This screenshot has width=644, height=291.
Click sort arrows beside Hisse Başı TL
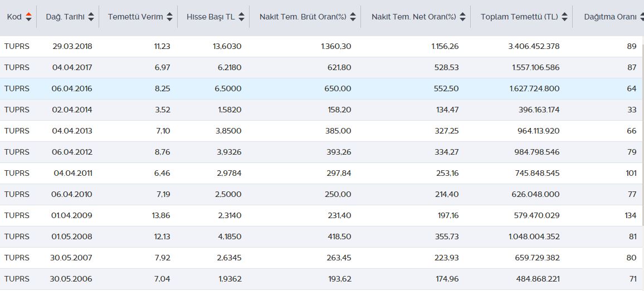pyautogui.click(x=242, y=17)
